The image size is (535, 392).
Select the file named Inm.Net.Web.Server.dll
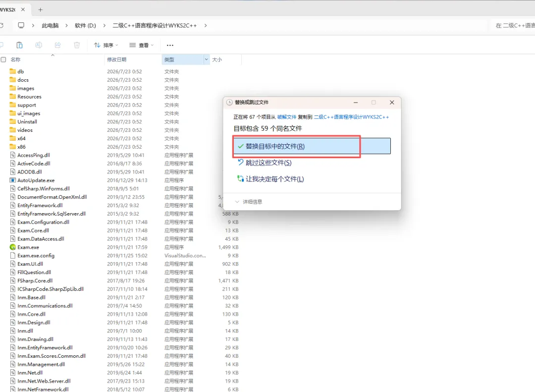tap(44, 381)
